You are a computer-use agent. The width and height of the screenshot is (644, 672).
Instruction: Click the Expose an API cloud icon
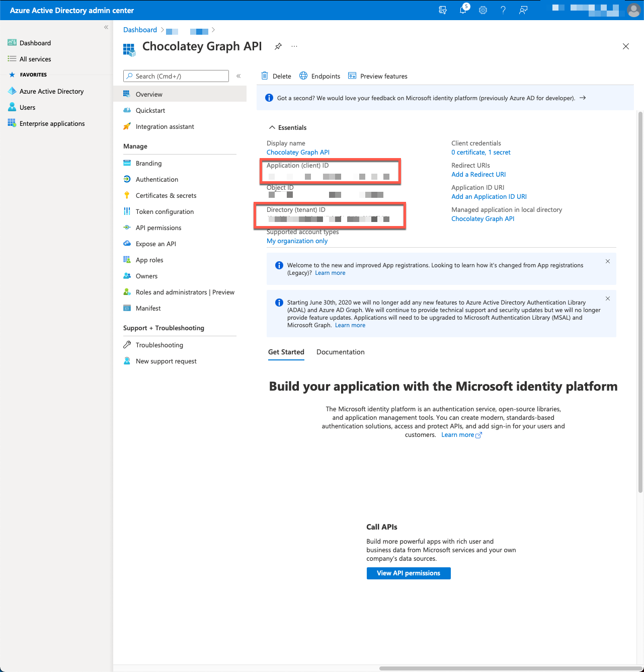coord(127,244)
